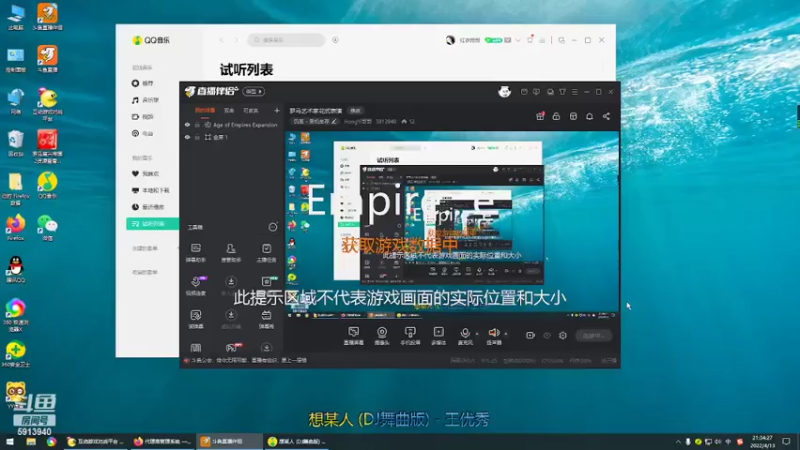
Task: Open the hamburger menu in streaming title bar
Action: [x=574, y=92]
